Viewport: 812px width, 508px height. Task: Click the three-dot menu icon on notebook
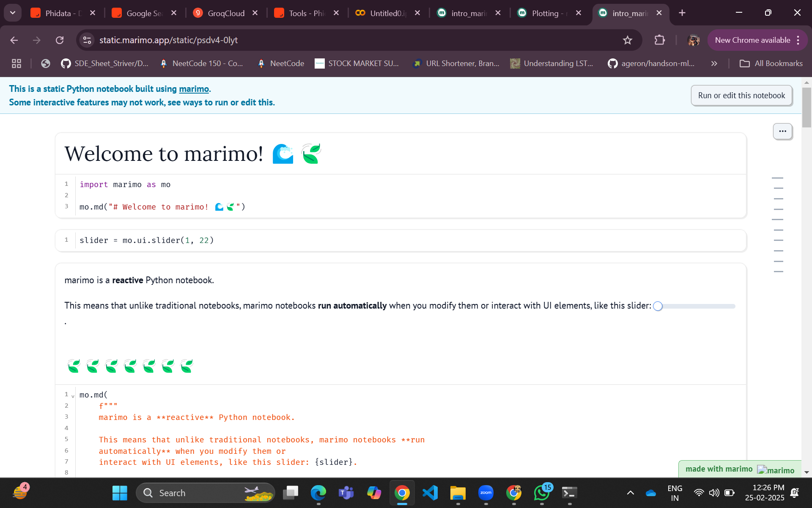[782, 130]
